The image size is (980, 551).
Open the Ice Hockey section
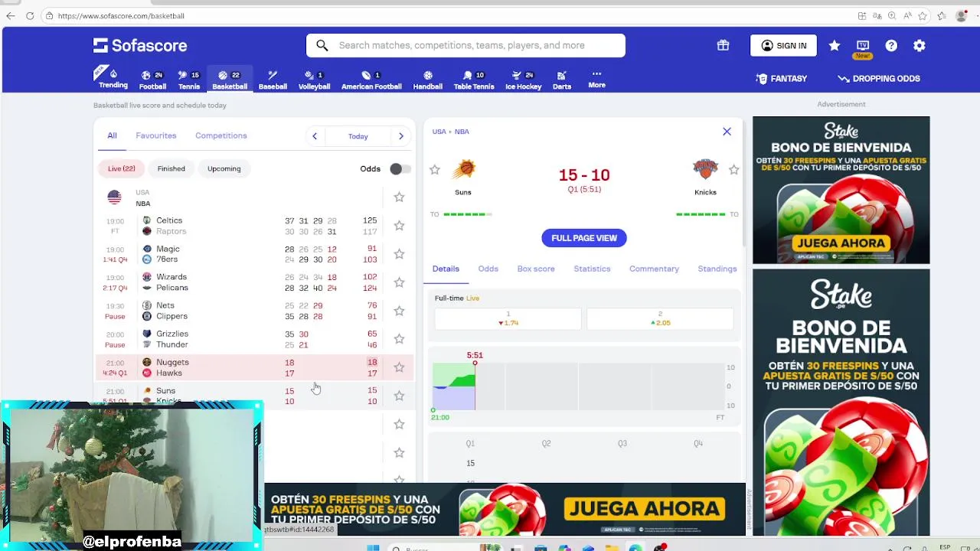pyautogui.click(x=524, y=80)
